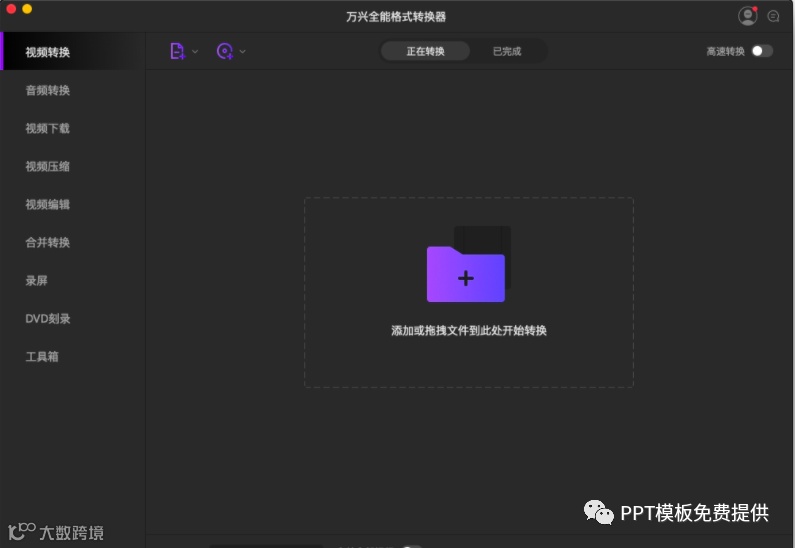The height and width of the screenshot is (548, 795).
Task: Expand the add file dropdown arrow
Action: (195, 51)
